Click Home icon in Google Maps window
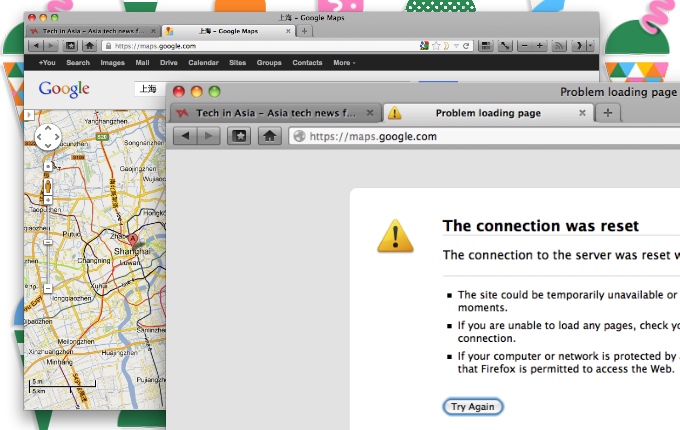 click(x=89, y=46)
